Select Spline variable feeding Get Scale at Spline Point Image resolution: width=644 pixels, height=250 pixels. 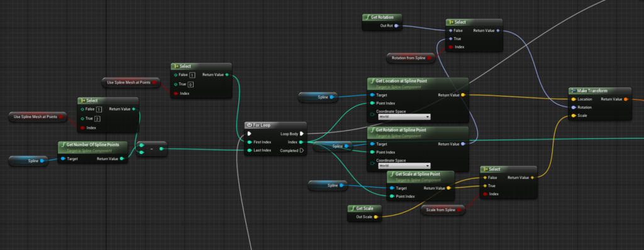[x=328, y=185]
